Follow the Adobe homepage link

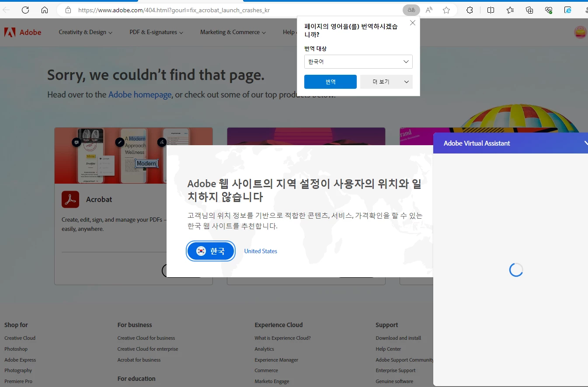coord(140,94)
